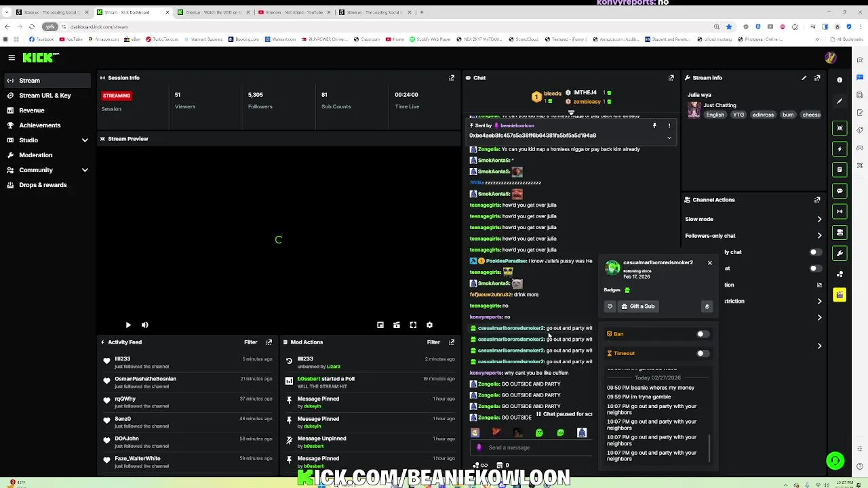Expand the Studio sidebar section

pyautogui.click(x=85, y=140)
